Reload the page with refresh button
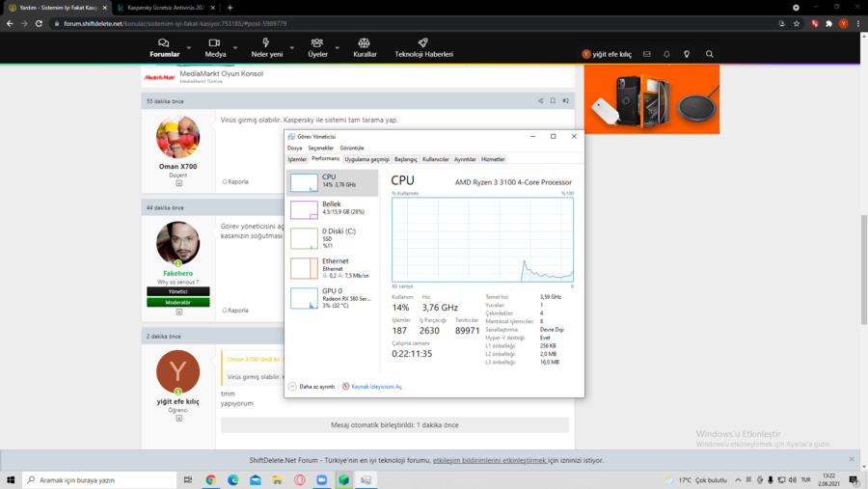Viewport: 868px width, 489px height. point(39,23)
